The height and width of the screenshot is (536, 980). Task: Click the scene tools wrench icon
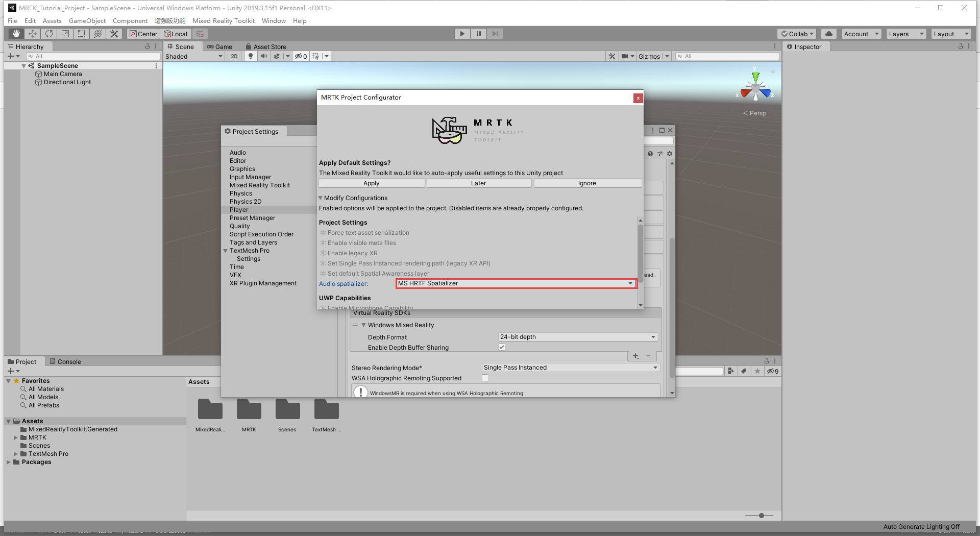[612, 56]
